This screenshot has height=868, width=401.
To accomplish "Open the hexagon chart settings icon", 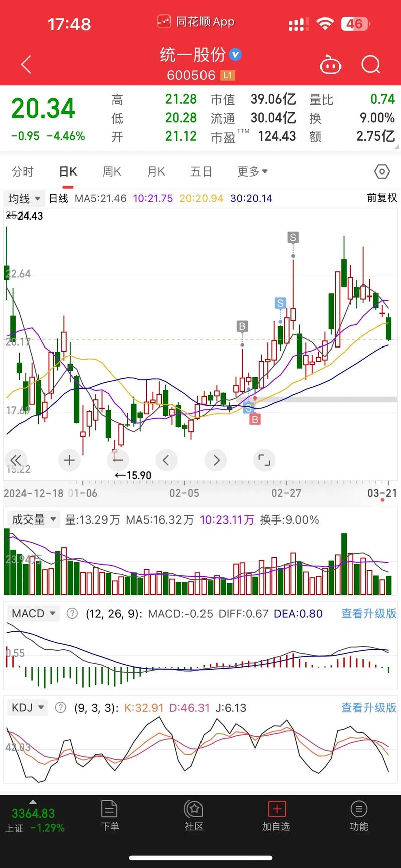I will [382, 172].
